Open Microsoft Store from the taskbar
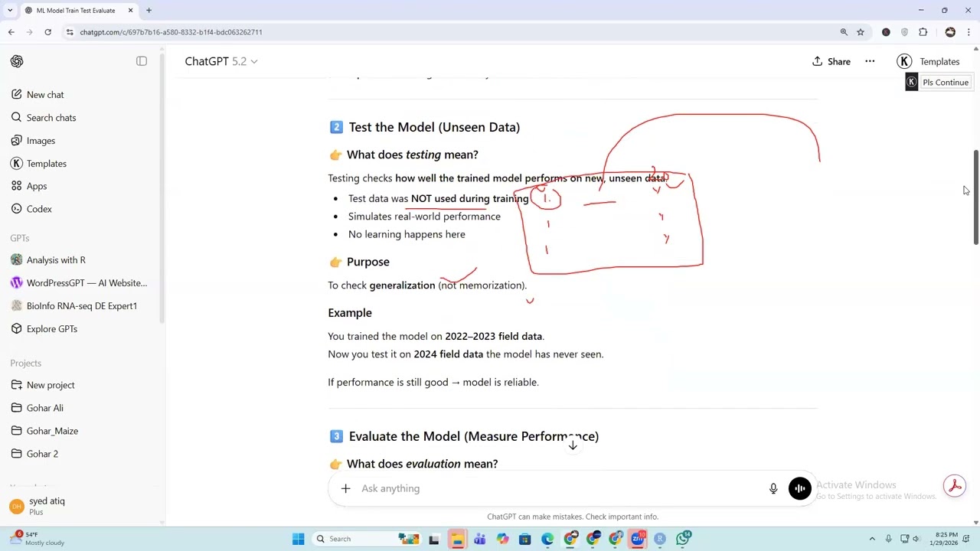Viewport: 980px width, 551px height. (x=524, y=539)
